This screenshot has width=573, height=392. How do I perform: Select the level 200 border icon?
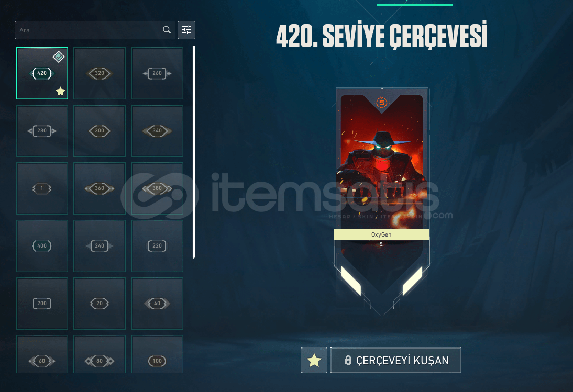point(42,304)
